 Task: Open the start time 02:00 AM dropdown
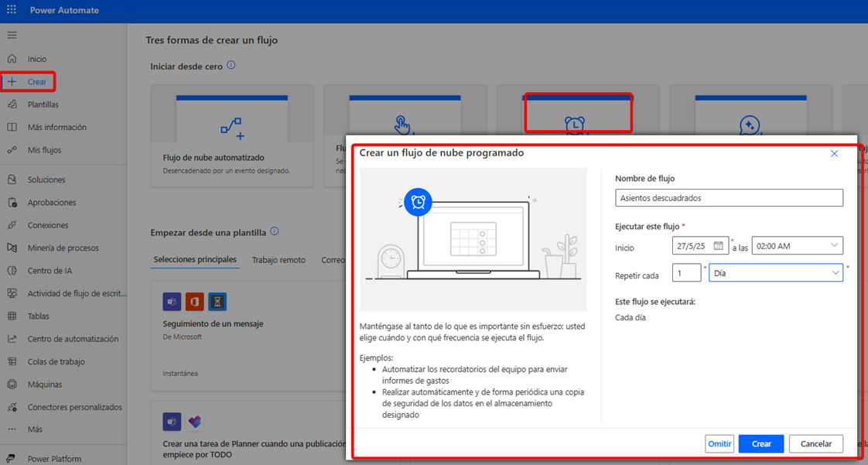(x=797, y=246)
